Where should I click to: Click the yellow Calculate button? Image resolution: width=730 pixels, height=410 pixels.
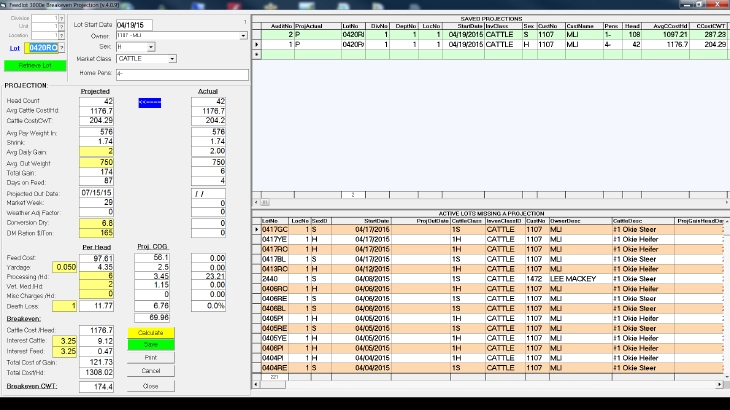coord(150,332)
